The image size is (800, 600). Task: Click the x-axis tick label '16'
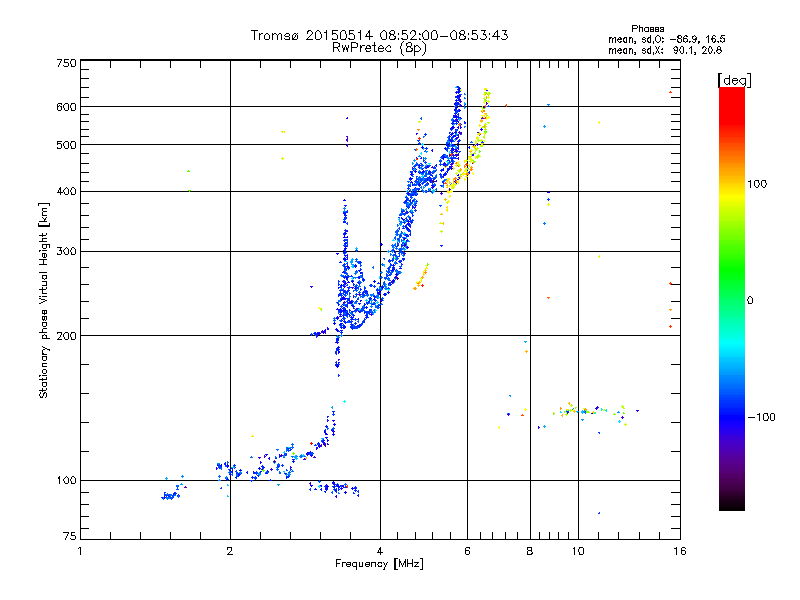pos(680,551)
